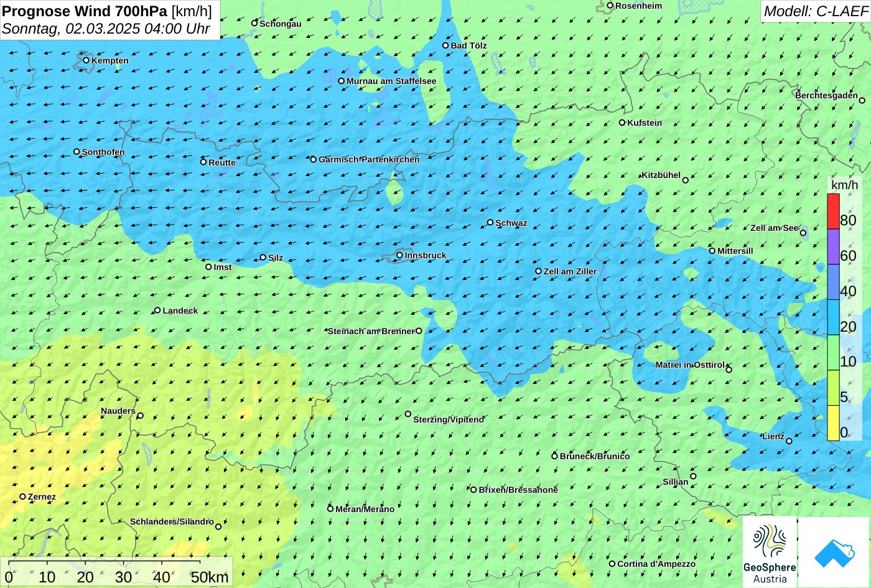Click the Landeck marker circle
The height and width of the screenshot is (588, 871).
[157, 310]
